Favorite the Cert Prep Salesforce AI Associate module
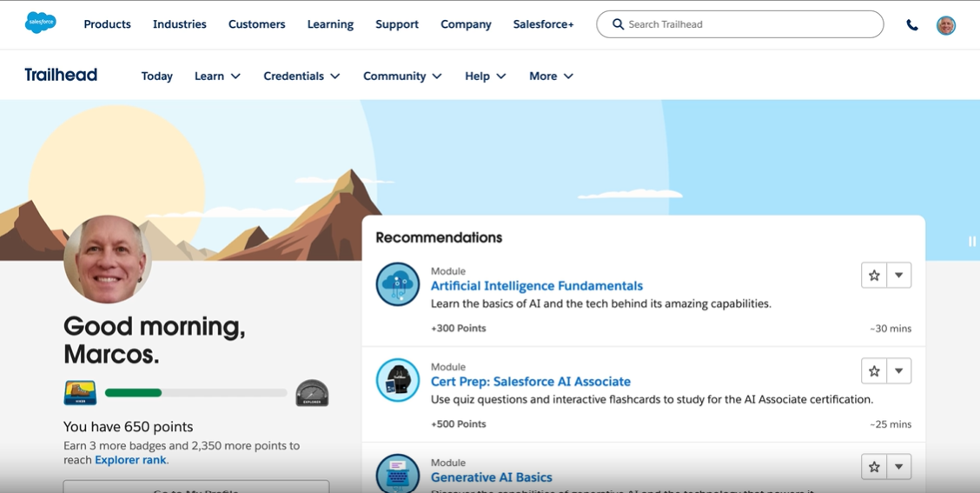 click(x=874, y=371)
